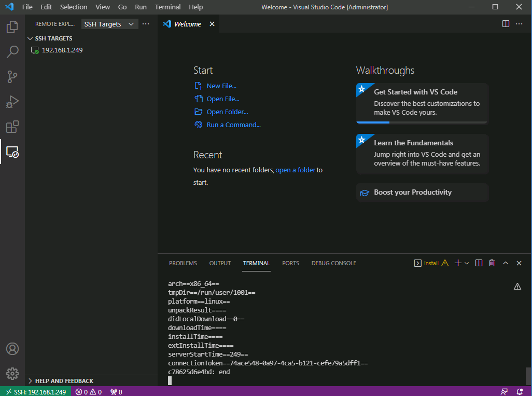The width and height of the screenshot is (532, 396).
Task: Click the New File... link
Action: pos(221,86)
